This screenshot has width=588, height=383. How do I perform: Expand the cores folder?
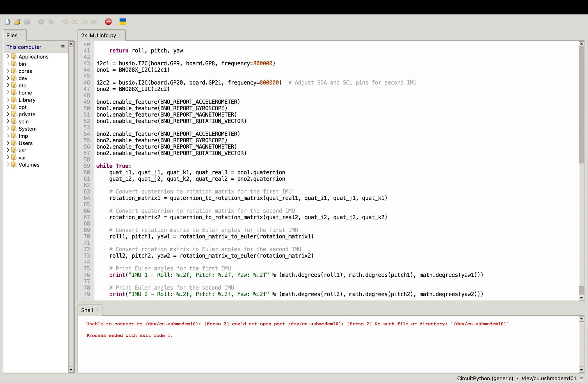coord(8,71)
